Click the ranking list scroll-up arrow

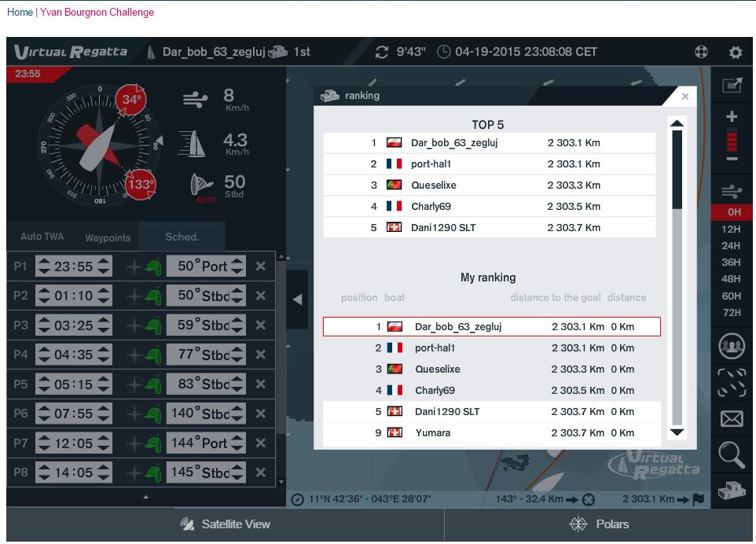click(x=677, y=123)
